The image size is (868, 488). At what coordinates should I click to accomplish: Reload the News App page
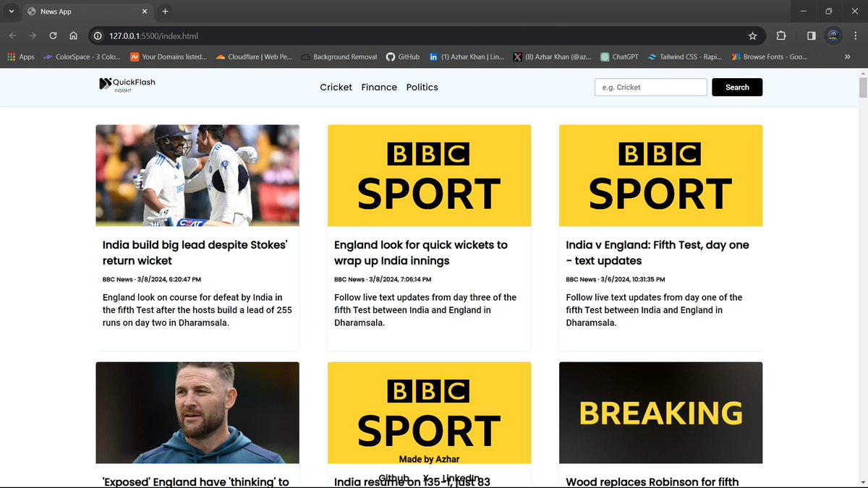pyautogui.click(x=53, y=35)
